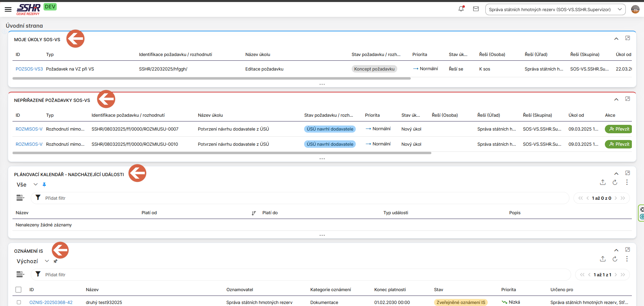Tick the checkbox for OZNIS-20250368-42
The image size is (644, 306).
(19, 302)
